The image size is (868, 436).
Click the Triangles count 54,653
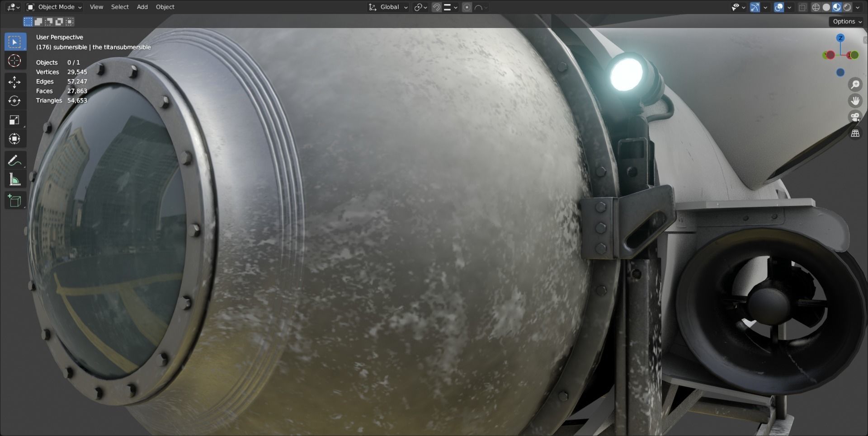tap(77, 100)
